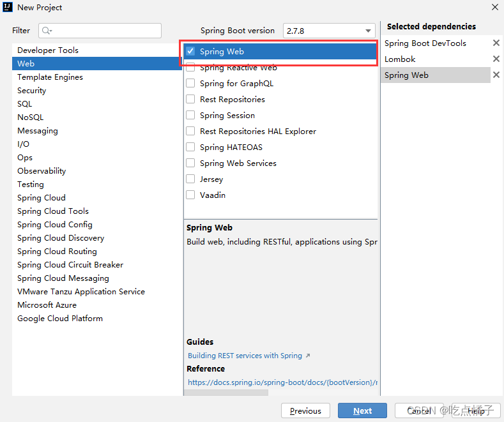Viewport: 504px width, 422px height.
Task: Click the horizontal scrollbar under description
Action: point(226,393)
